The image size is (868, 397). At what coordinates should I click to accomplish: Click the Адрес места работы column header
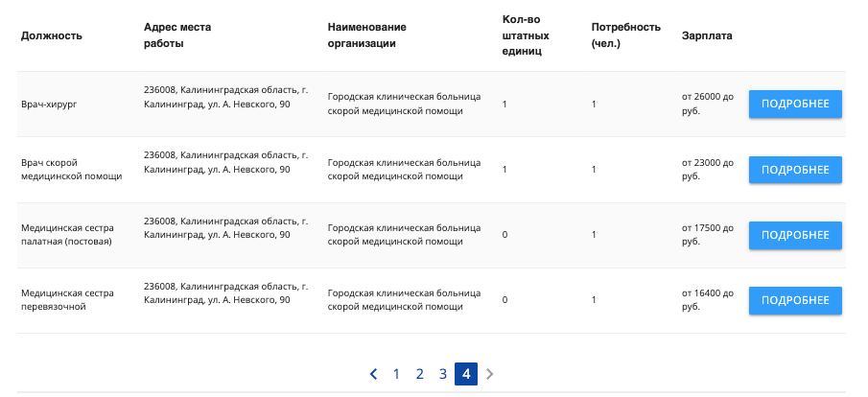[x=177, y=35]
